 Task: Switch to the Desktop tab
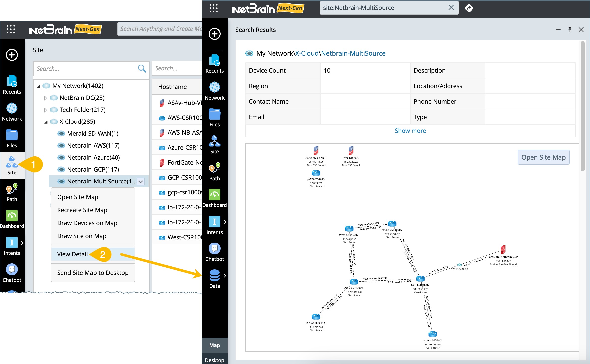[x=214, y=360]
